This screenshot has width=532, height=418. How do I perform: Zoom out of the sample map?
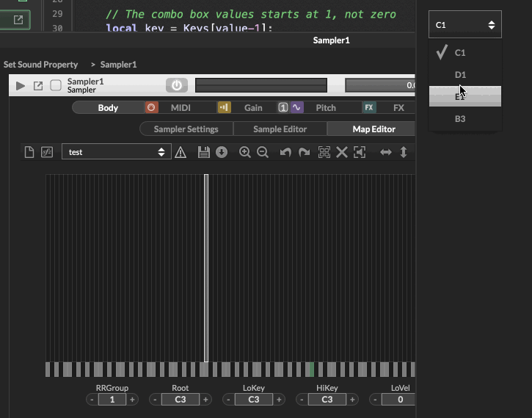pyautogui.click(x=263, y=152)
